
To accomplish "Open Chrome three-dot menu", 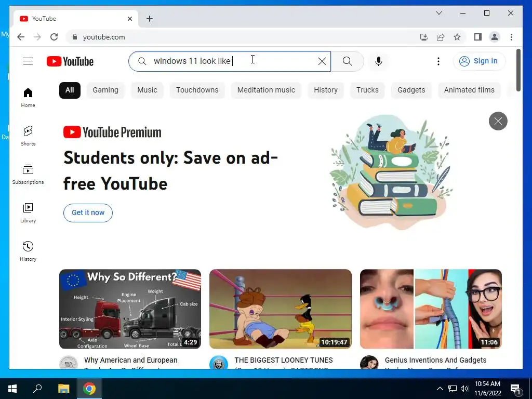I will click(511, 37).
